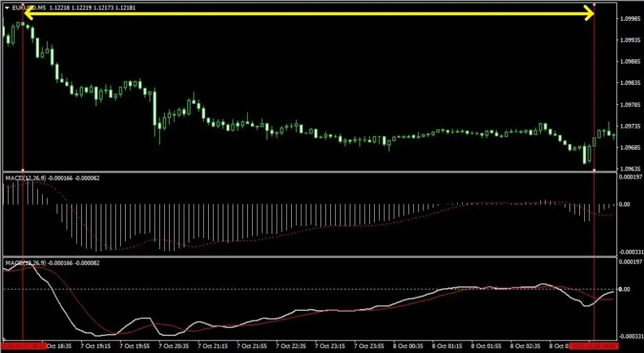
Task: Click the 1.09635 price scale label
Action: (x=630, y=169)
